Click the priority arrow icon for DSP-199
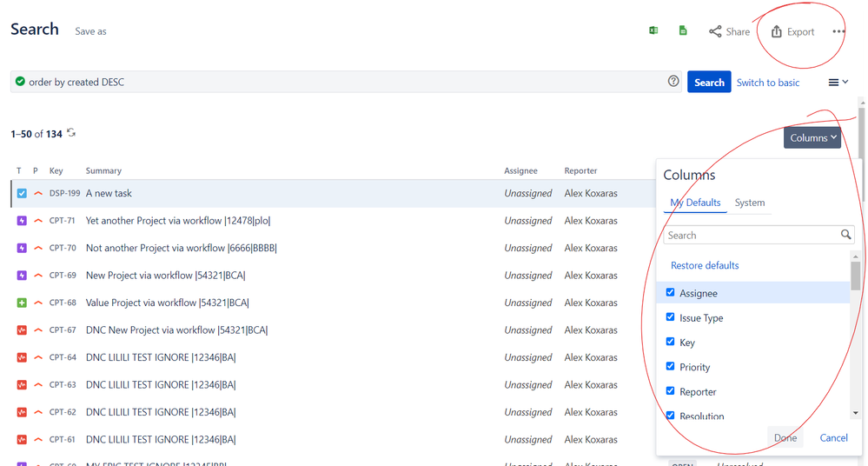Viewport: 868px width, 466px height. click(x=38, y=193)
